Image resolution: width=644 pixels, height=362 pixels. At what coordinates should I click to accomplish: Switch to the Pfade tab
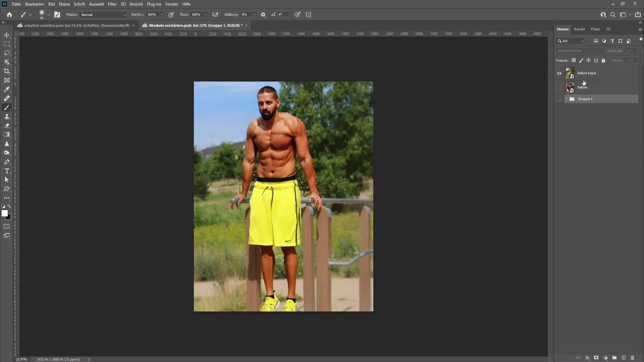tap(595, 29)
